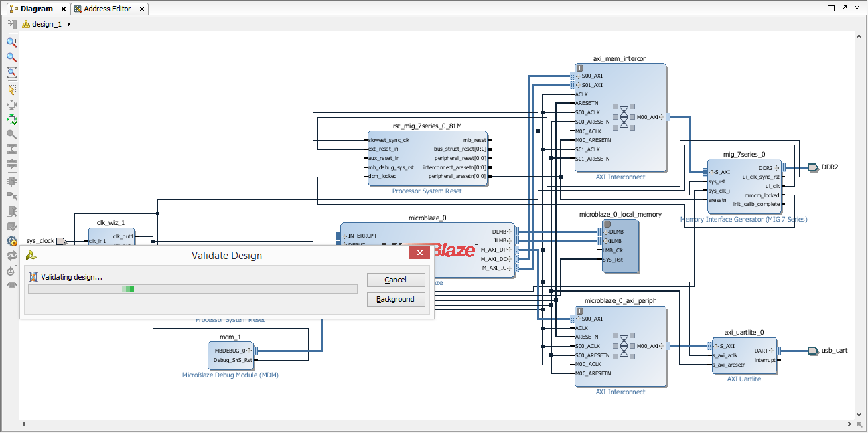This screenshot has height=433, width=868.
Task: Click the Zoom In toolbar icon
Action: click(x=11, y=41)
